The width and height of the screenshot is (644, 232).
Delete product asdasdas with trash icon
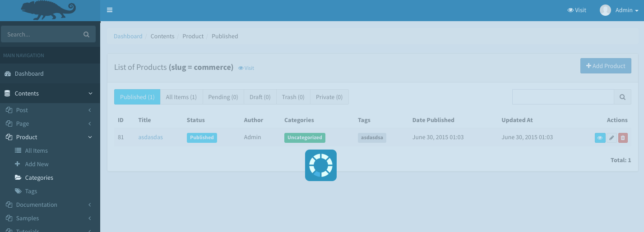623,138
